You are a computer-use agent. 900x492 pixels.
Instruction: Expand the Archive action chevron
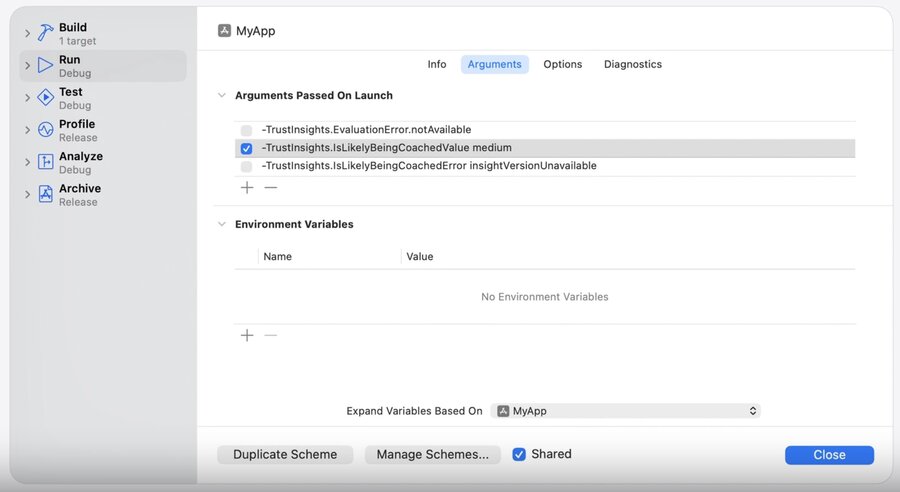click(27, 194)
